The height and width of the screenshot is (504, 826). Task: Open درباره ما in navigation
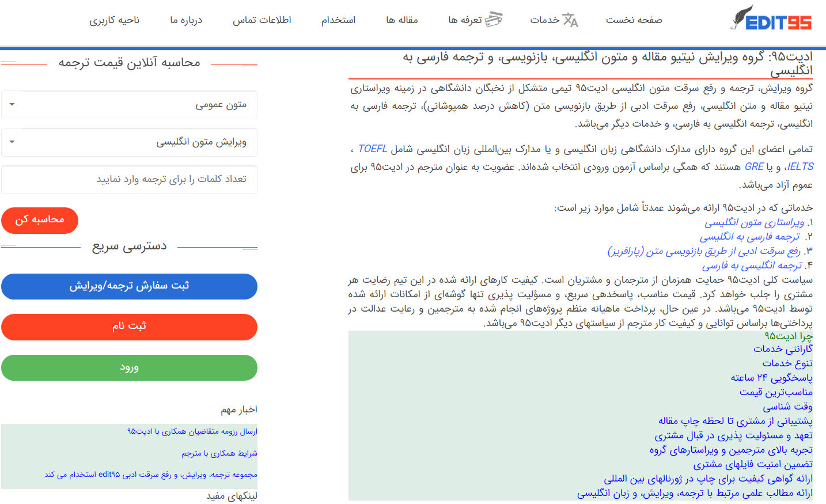[x=186, y=20]
